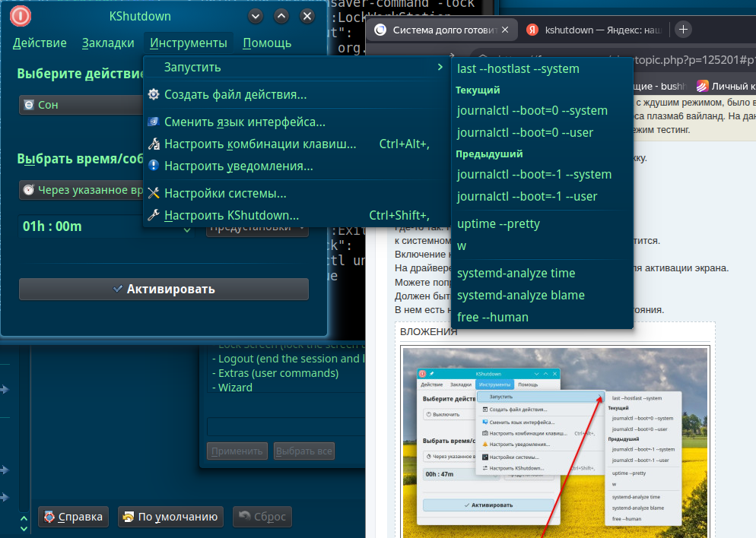Click the Справка button
The height and width of the screenshot is (538, 756).
pyautogui.click(x=73, y=517)
